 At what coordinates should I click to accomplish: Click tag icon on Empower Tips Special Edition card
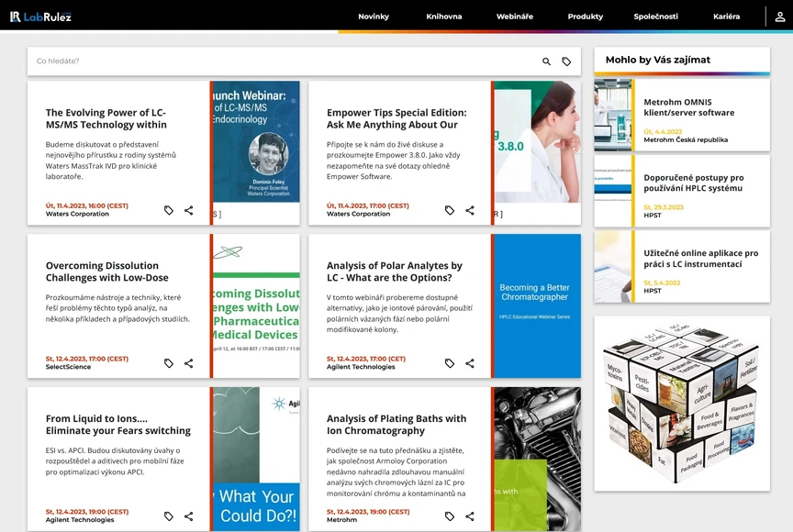click(x=450, y=210)
